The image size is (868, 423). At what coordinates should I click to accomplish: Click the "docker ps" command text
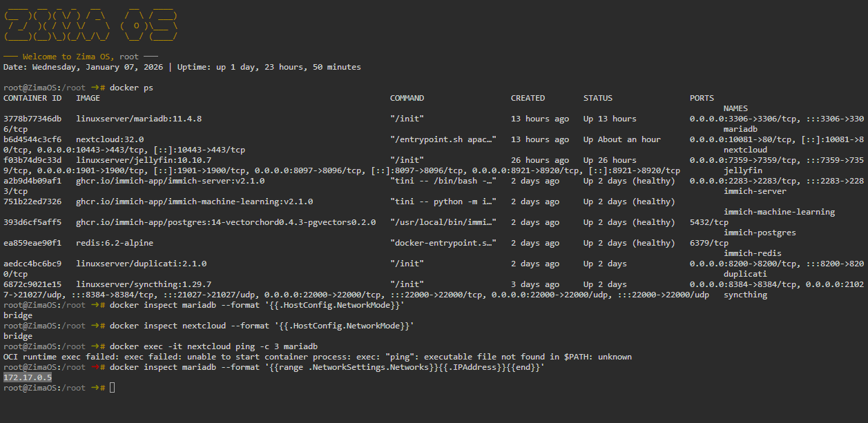(x=131, y=88)
